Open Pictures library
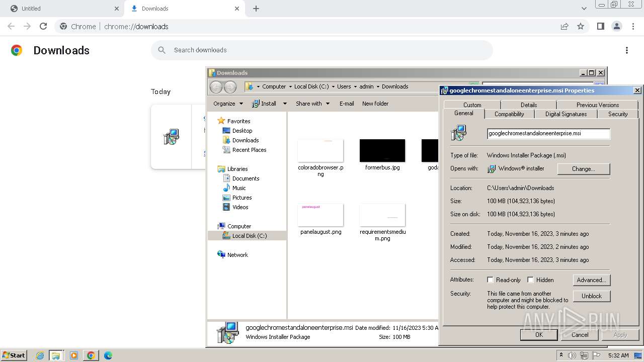The width and height of the screenshot is (644, 362). pyautogui.click(x=242, y=198)
